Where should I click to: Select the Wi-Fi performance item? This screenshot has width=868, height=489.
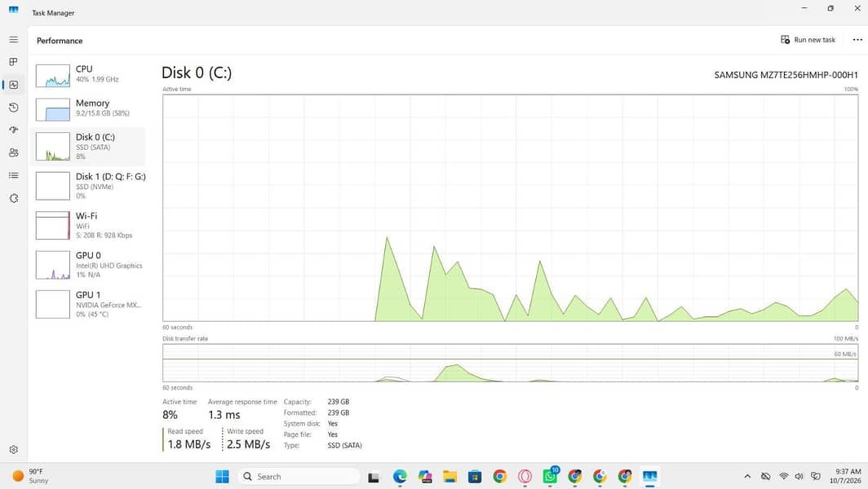[89, 225]
